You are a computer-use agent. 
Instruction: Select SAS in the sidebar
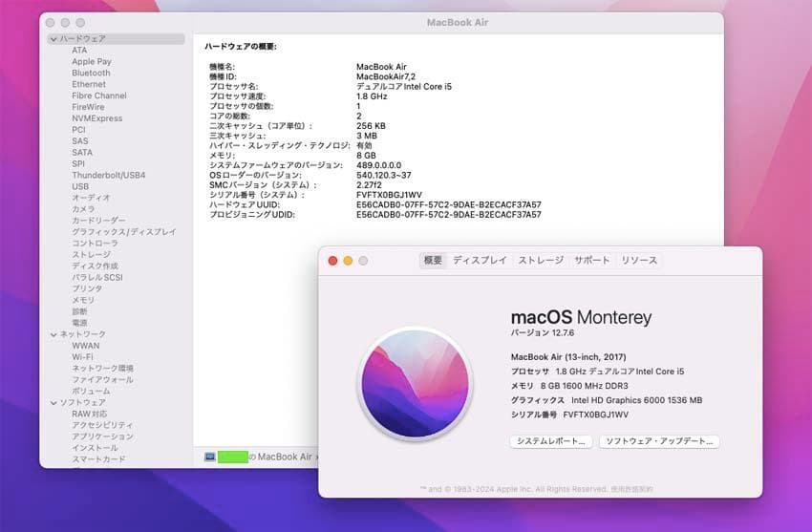79,141
